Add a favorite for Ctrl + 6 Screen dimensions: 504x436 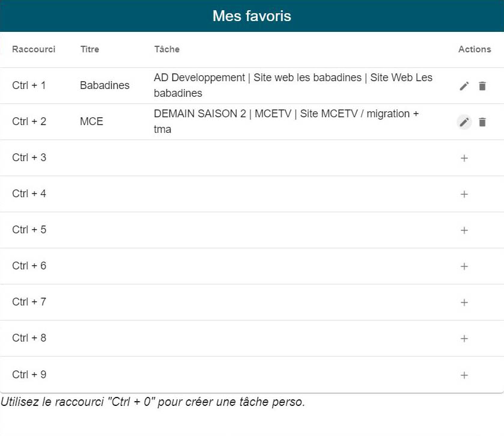click(x=464, y=266)
